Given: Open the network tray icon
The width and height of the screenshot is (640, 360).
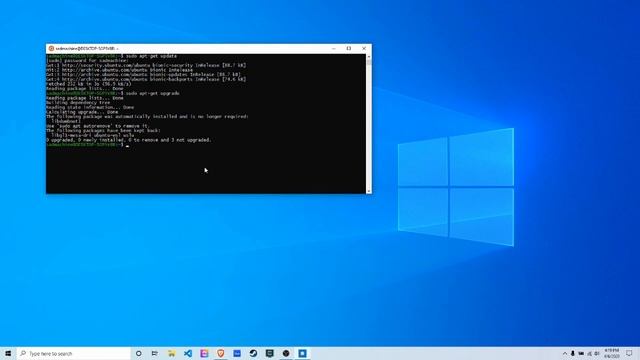Looking at the screenshot, I should pos(589,353).
